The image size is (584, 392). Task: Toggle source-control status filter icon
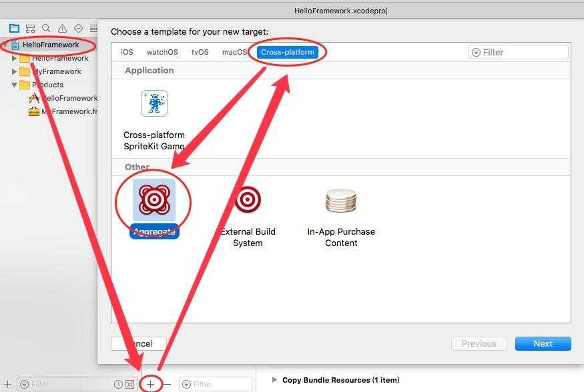(129, 384)
